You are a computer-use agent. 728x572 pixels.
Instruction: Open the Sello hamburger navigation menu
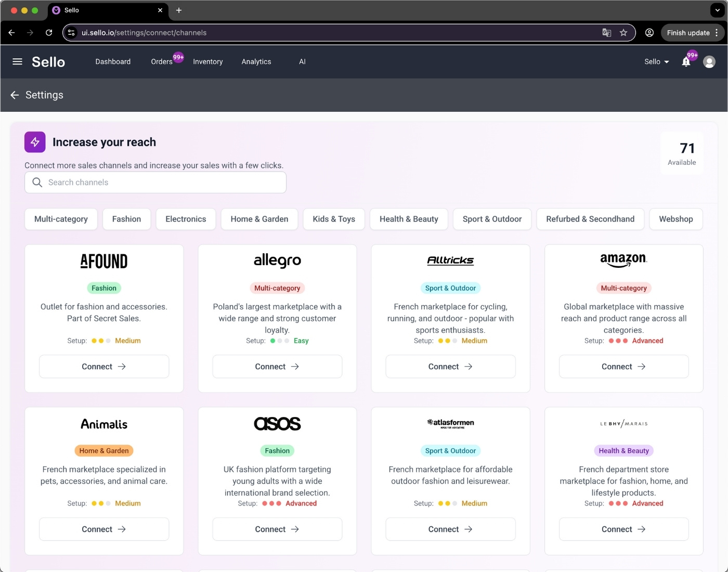click(17, 61)
